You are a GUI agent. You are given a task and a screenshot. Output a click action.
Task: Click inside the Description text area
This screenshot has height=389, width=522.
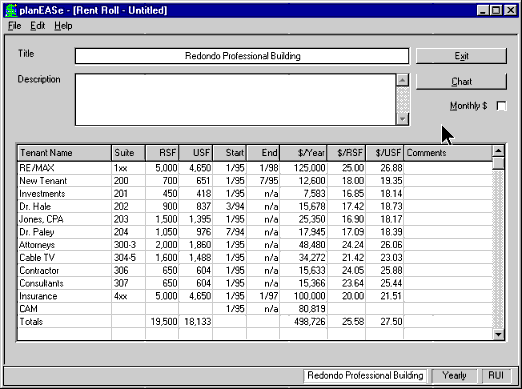236,100
